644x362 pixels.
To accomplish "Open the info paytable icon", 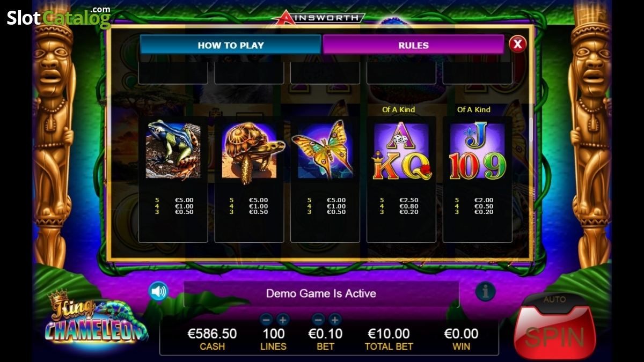I will click(x=485, y=291).
